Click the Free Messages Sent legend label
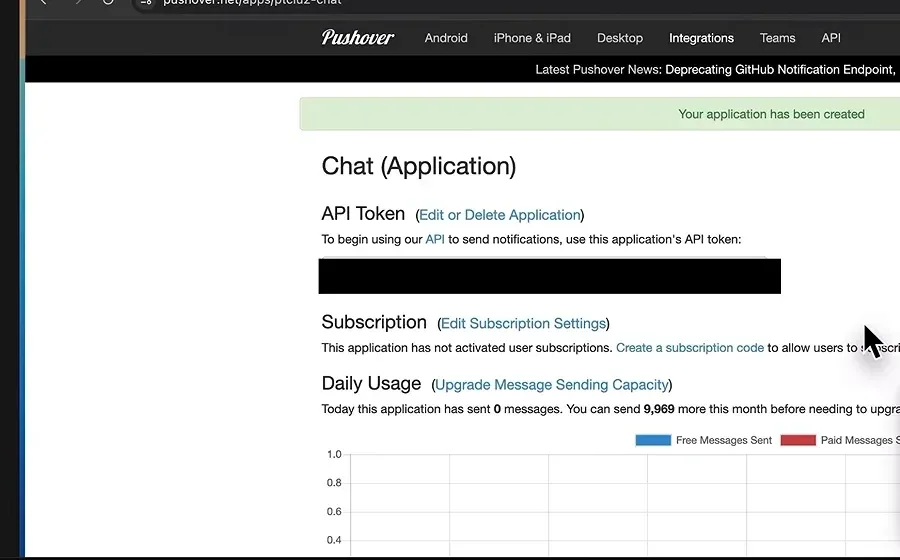The height and width of the screenshot is (560, 900). [x=723, y=440]
